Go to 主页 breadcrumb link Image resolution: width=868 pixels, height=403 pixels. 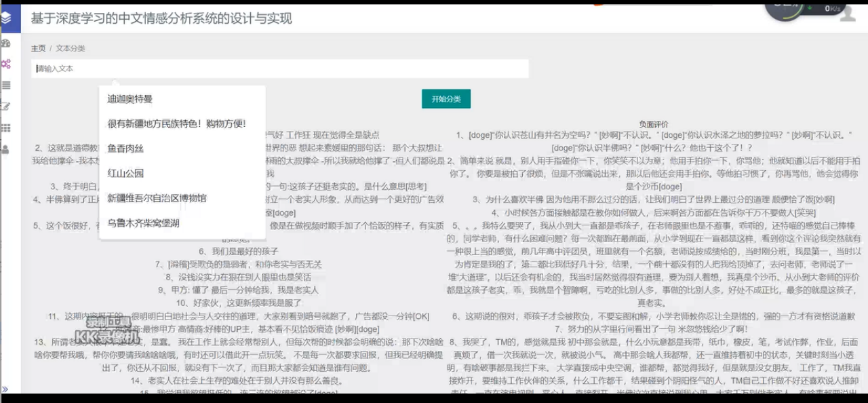(38, 48)
